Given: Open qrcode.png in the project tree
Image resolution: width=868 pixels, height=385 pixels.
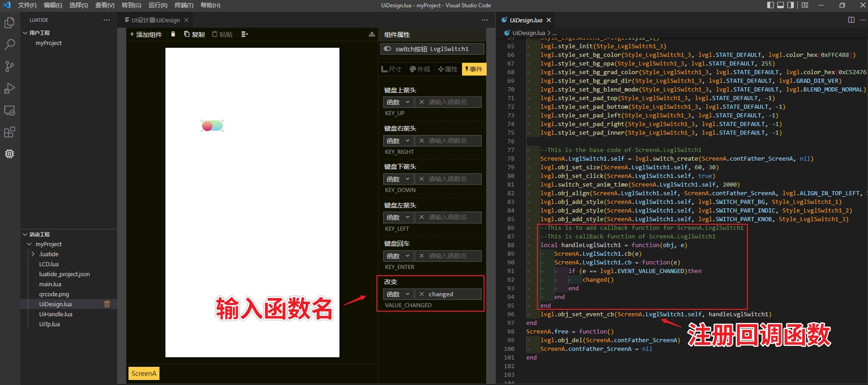Looking at the screenshot, I should [54, 294].
